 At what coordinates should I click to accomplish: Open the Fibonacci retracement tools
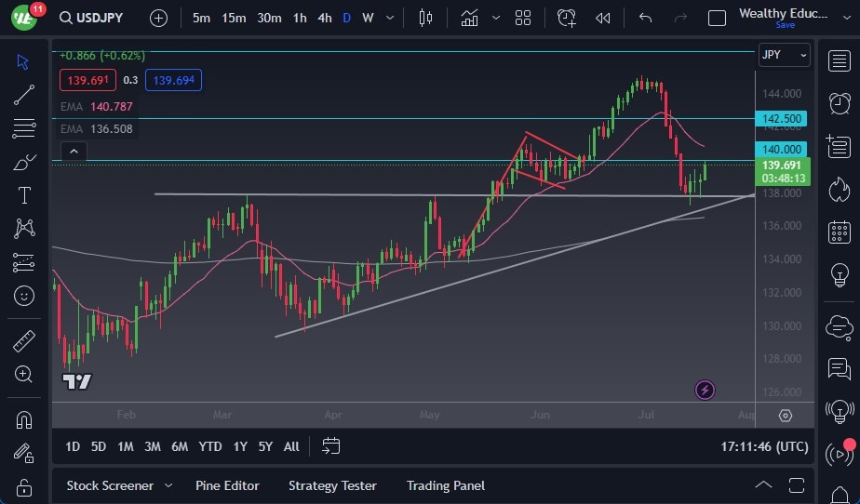click(x=24, y=128)
